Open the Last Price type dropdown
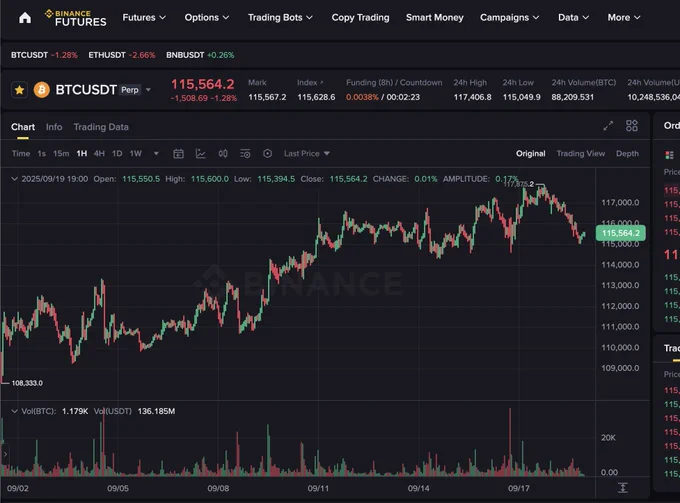 (307, 154)
